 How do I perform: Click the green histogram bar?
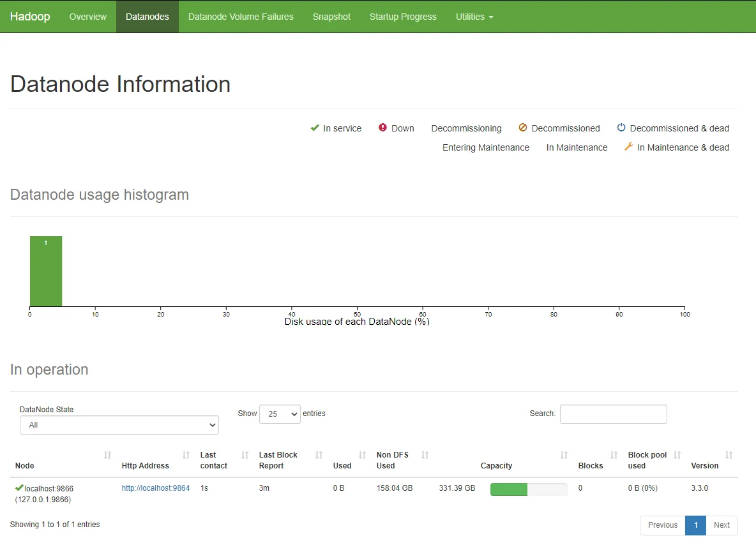46,271
